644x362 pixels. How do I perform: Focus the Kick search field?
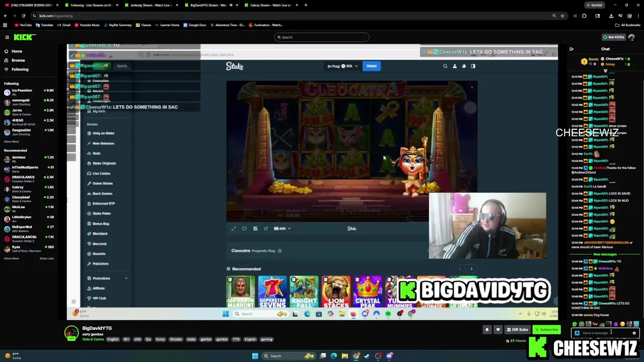tap(322, 37)
